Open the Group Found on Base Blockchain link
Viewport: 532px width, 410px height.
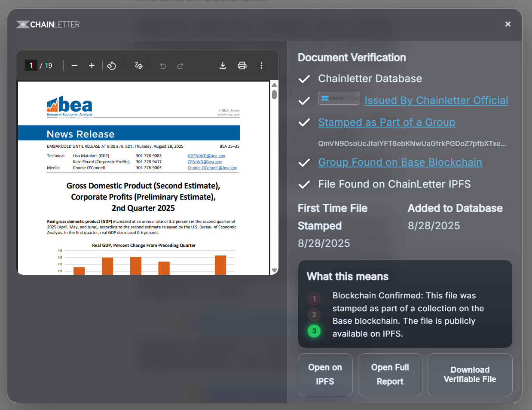pyautogui.click(x=400, y=162)
